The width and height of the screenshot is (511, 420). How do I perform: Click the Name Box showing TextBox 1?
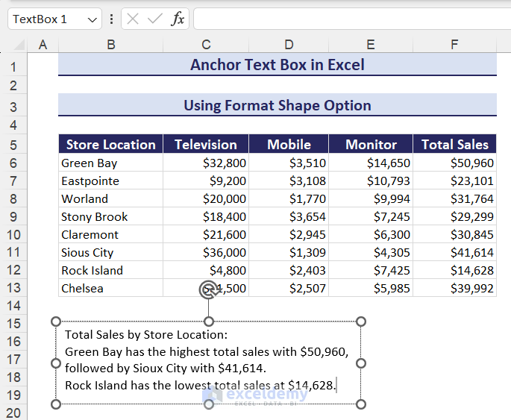pyautogui.click(x=54, y=19)
